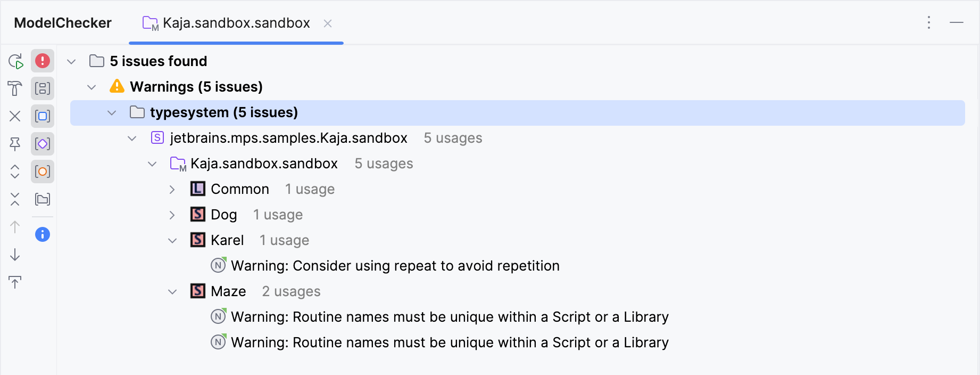
Task: Close the Kaja.sandbox.sandbox tab
Action: tap(328, 23)
